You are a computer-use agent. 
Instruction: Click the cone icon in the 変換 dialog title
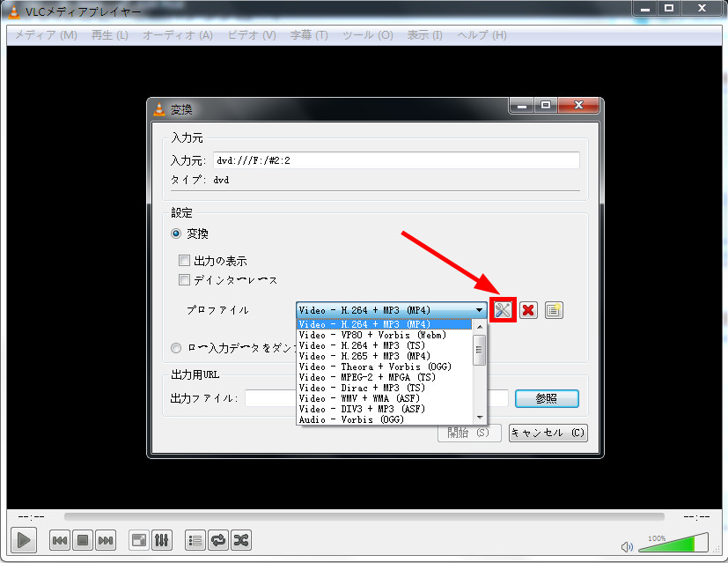(159, 109)
